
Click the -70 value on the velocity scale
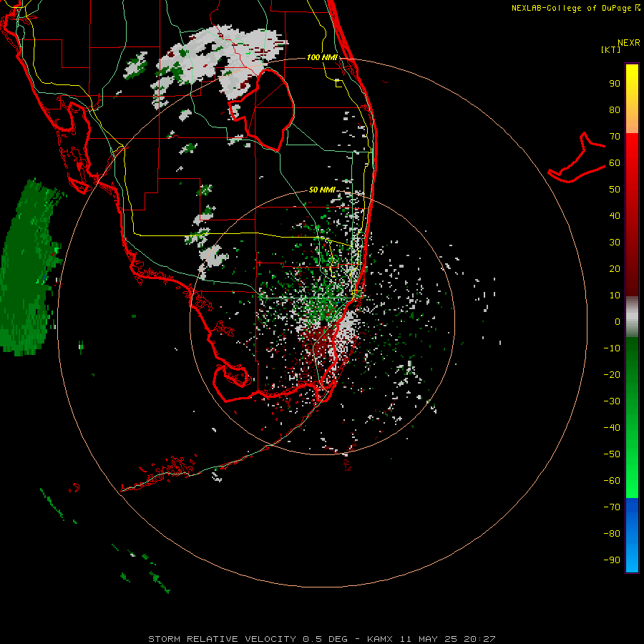(612, 507)
